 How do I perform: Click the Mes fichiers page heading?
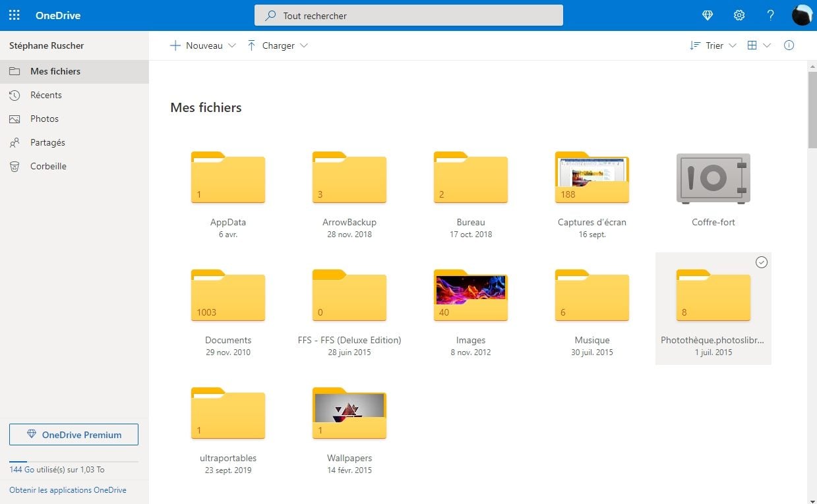(206, 107)
